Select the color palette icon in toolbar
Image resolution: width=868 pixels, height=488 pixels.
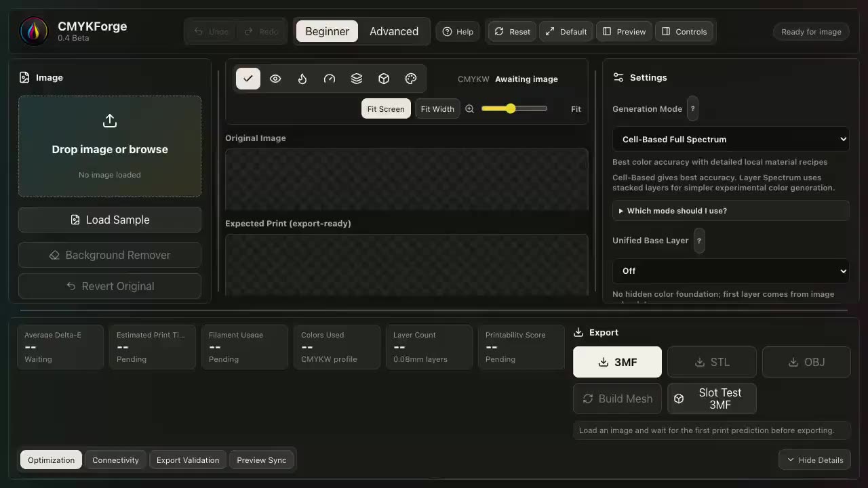point(411,79)
